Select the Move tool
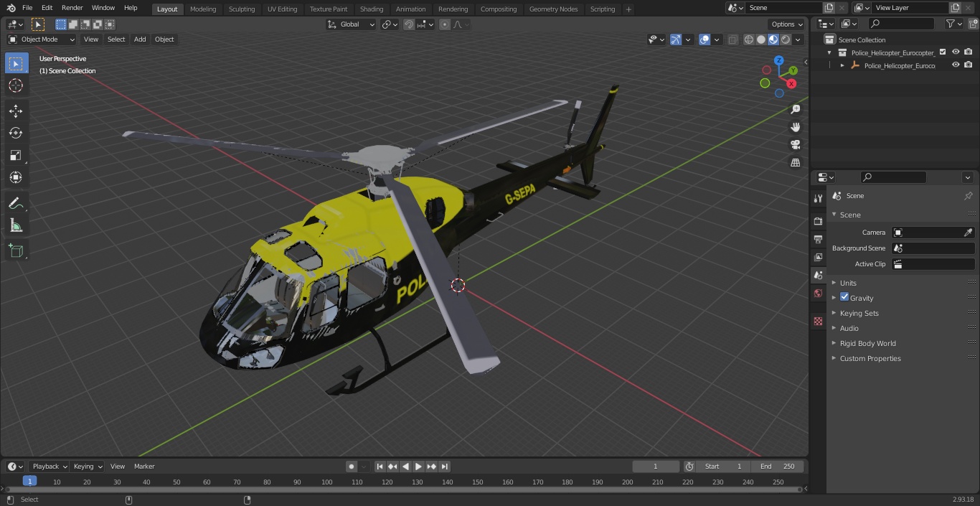Viewport: 980px width, 506px height. click(x=16, y=111)
